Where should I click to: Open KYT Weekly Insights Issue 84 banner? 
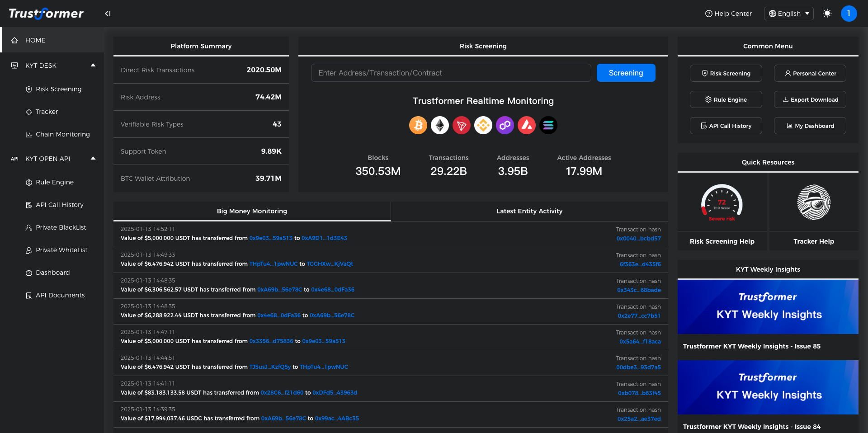768,387
